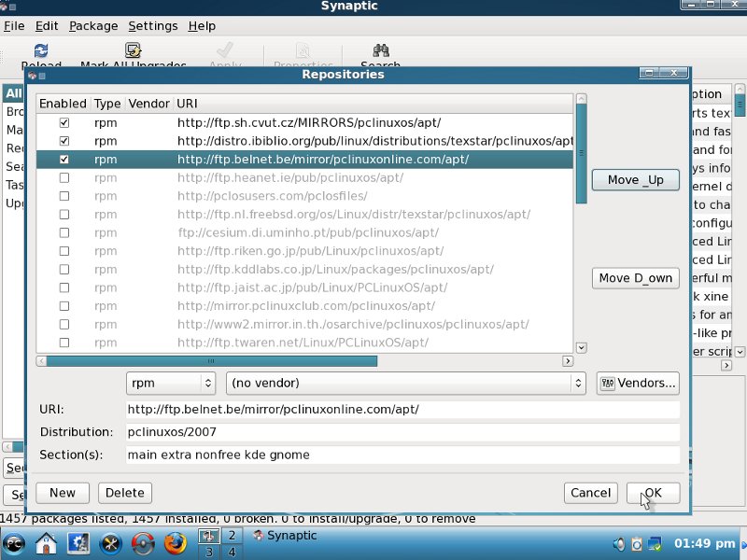Open the Package menu
This screenshot has width=747, height=560.
pos(93,26)
